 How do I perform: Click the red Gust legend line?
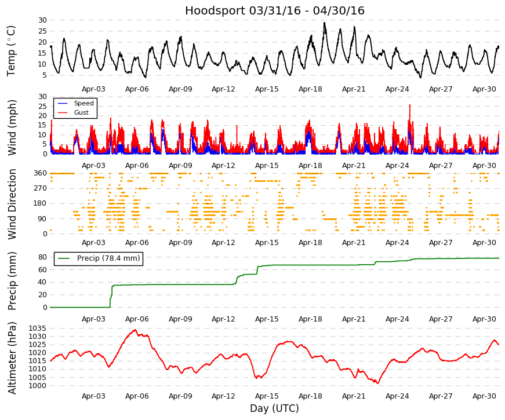63,112
